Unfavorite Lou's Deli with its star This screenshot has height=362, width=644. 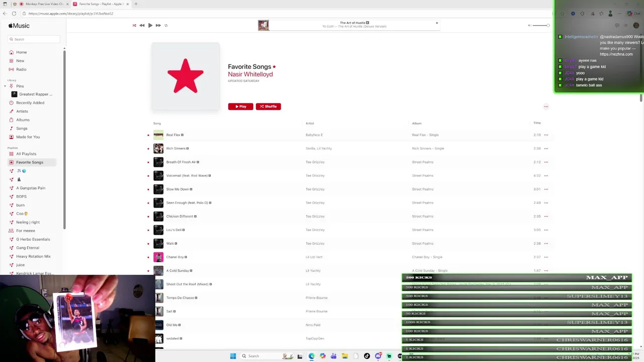click(148, 230)
